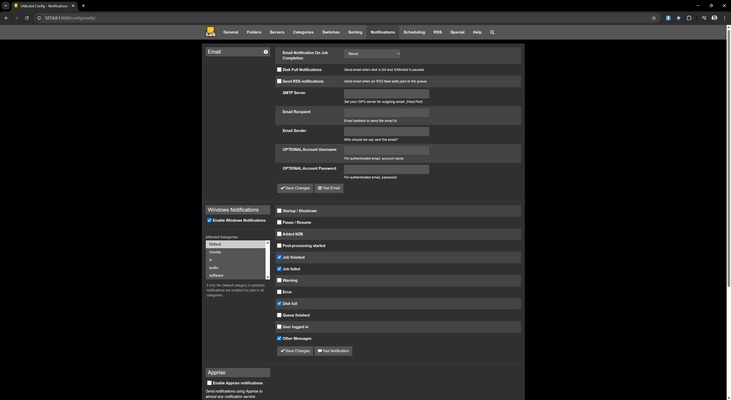Uncheck the Disk full notification
This screenshot has height=400, width=731.
pos(279,303)
